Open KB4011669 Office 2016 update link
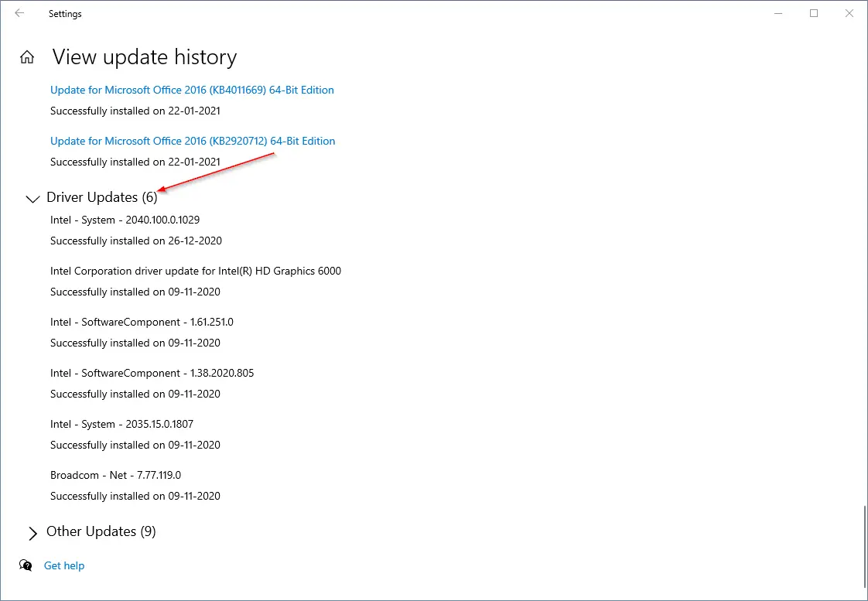The width and height of the screenshot is (868, 601). [192, 90]
